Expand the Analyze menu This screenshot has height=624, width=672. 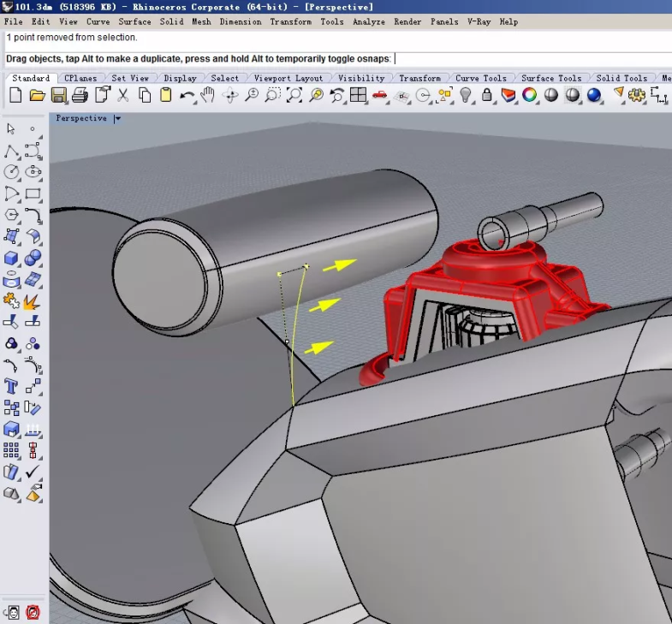coord(369,21)
